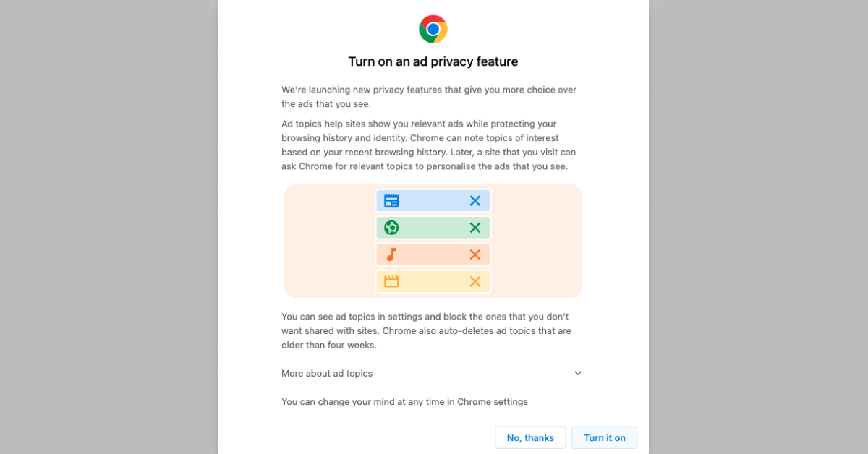Click the yellow X on film topic
868x454 pixels.
(x=475, y=281)
